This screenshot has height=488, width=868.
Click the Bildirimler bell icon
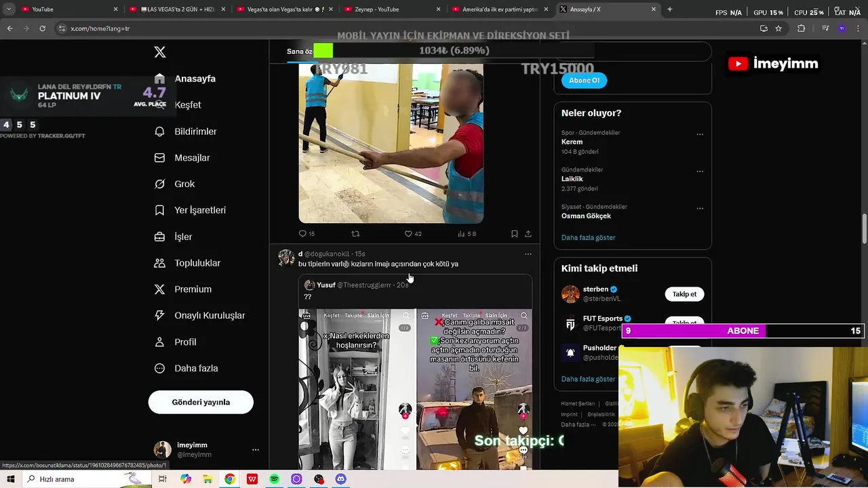click(160, 131)
